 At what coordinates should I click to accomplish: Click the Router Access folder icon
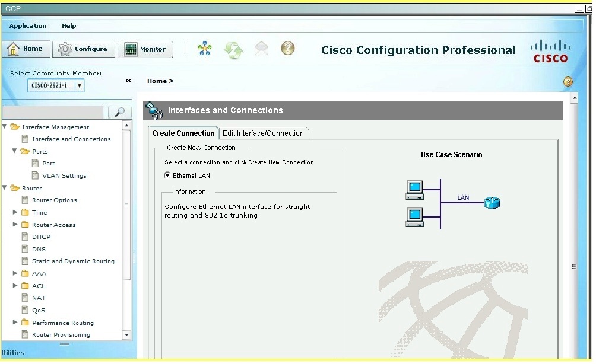click(x=25, y=224)
